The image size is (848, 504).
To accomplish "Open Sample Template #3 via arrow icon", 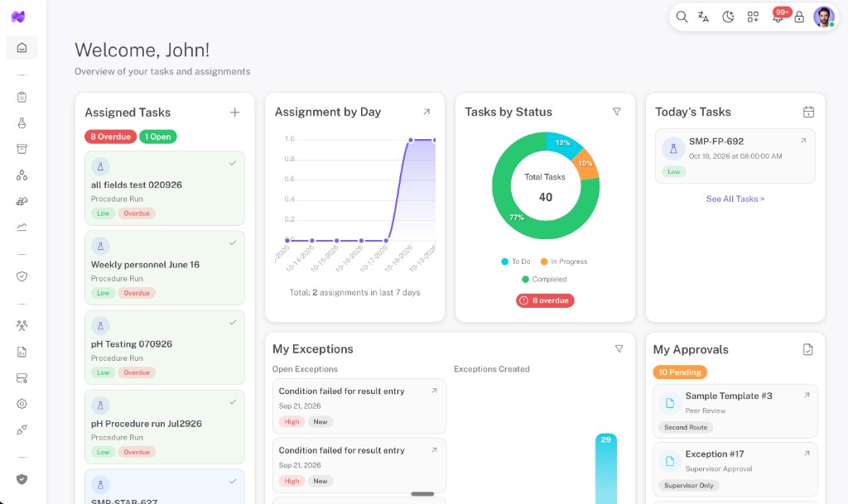I will [807, 396].
